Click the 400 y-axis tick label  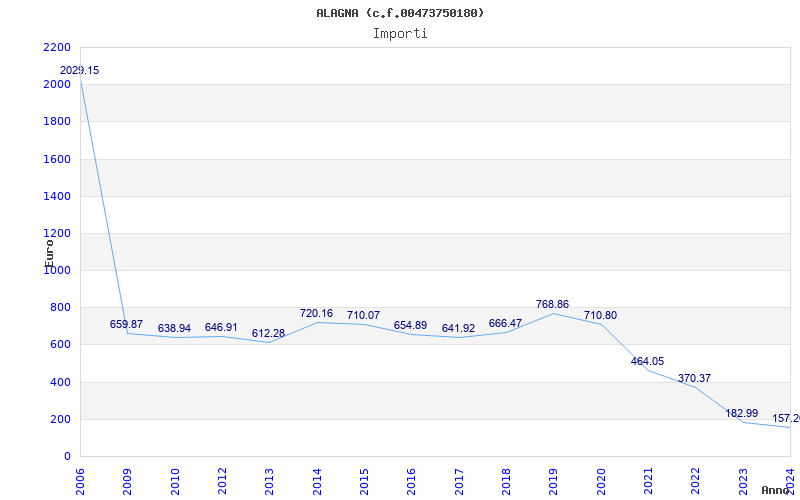pyautogui.click(x=61, y=382)
